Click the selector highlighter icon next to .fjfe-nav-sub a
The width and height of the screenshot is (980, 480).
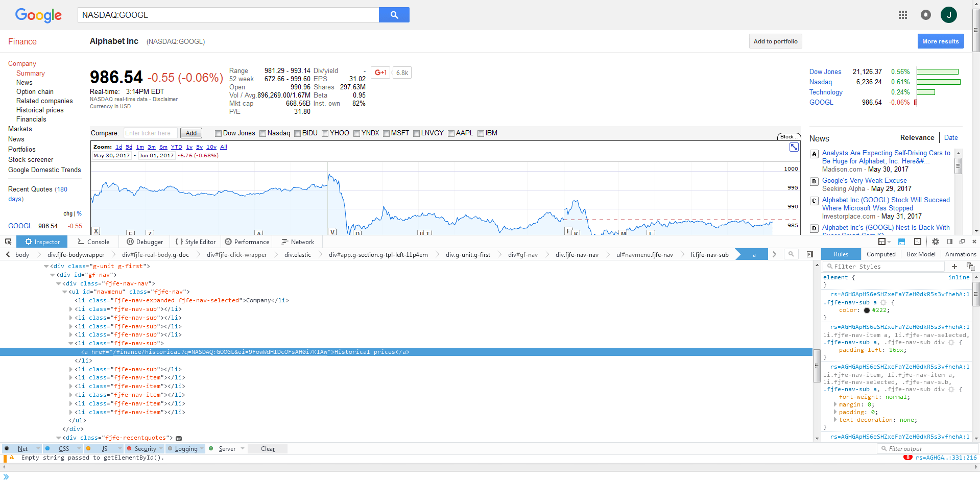click(883, 303)
